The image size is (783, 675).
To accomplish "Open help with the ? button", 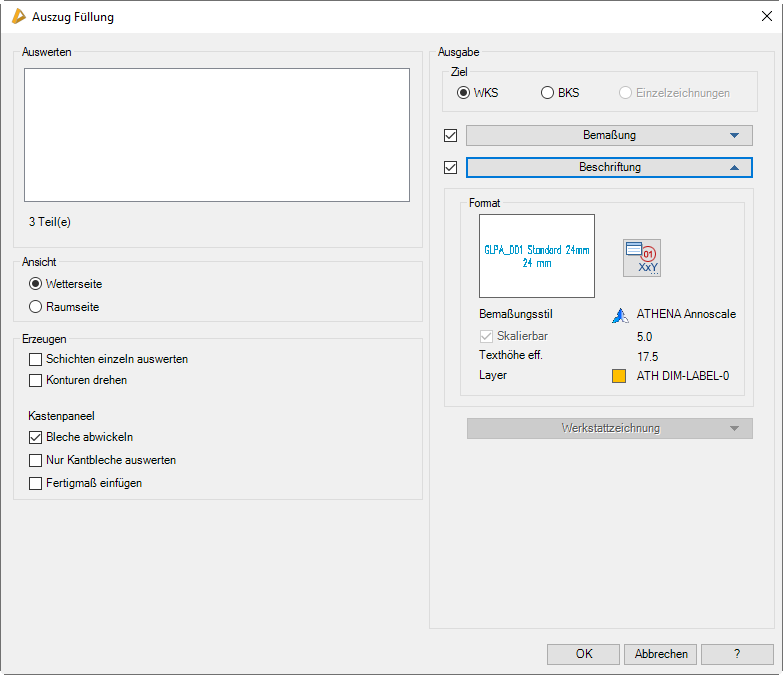I will pyautogui.click(x=737, y=654).
